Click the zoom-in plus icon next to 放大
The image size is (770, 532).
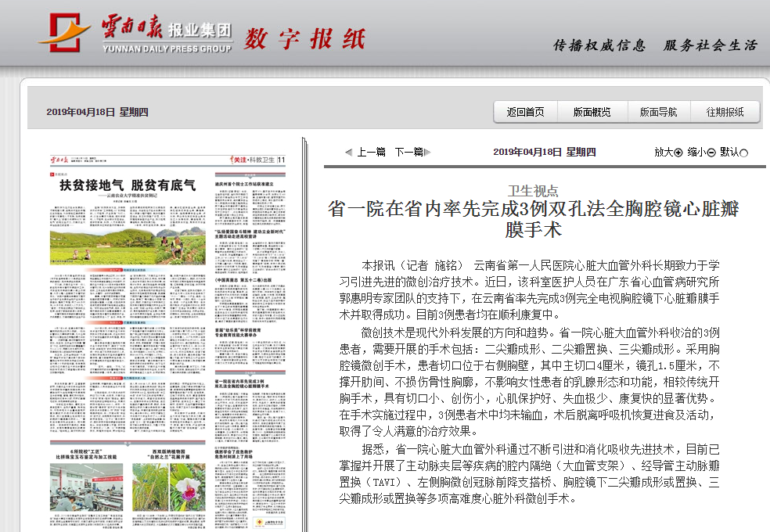point(678,153)
